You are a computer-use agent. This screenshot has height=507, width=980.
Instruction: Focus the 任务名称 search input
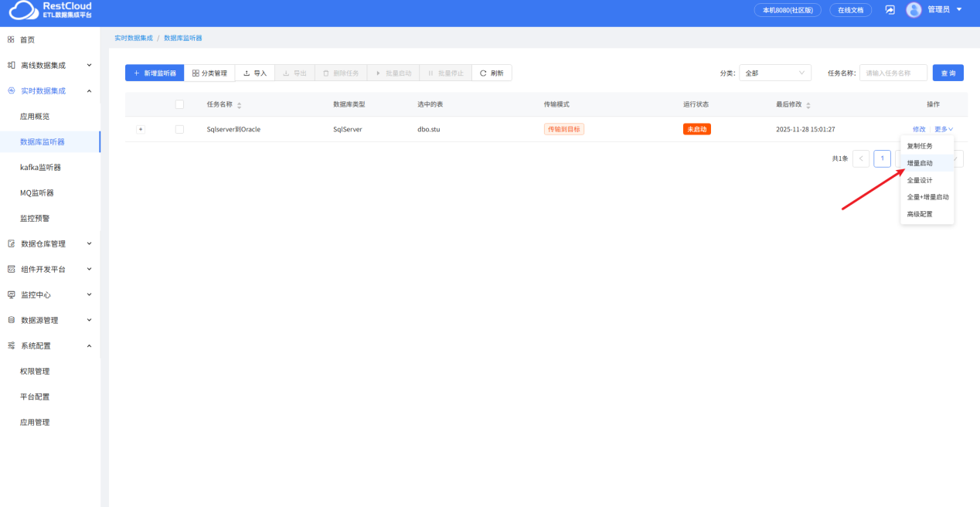coord(893,73)
